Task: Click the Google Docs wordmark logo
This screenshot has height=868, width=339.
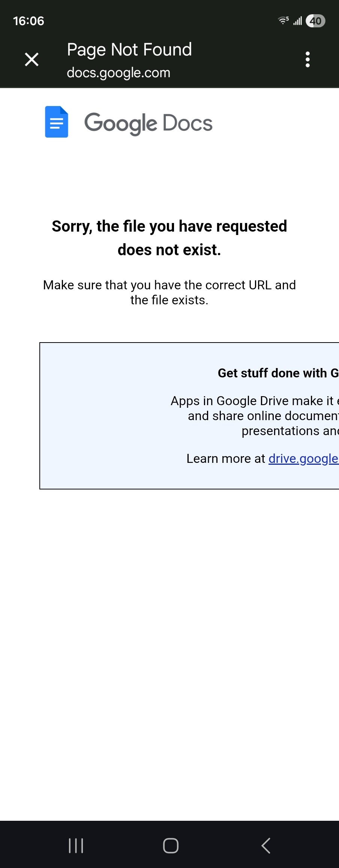Action: [148, 123]
